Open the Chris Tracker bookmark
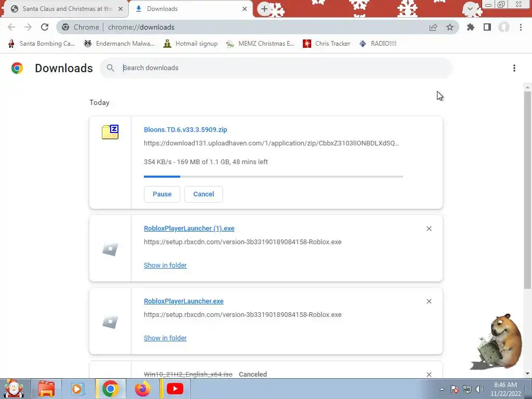 tap(326, 44)
